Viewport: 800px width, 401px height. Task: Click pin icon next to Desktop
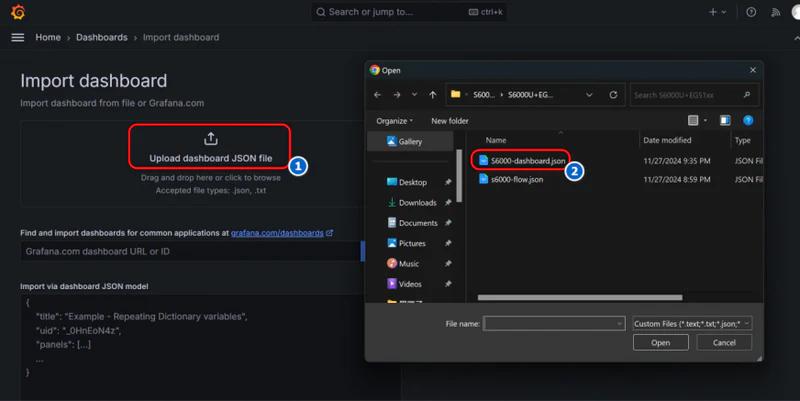pos(448,182)
